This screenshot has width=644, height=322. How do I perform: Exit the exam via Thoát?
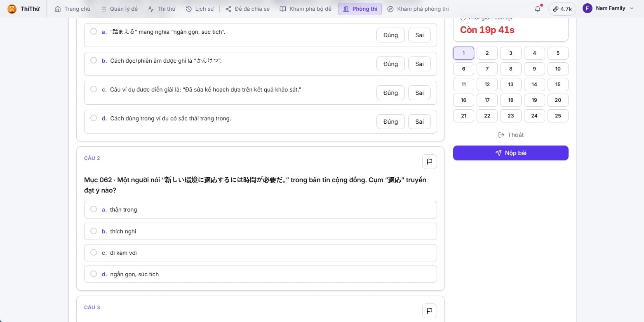(x=510, y=135)
